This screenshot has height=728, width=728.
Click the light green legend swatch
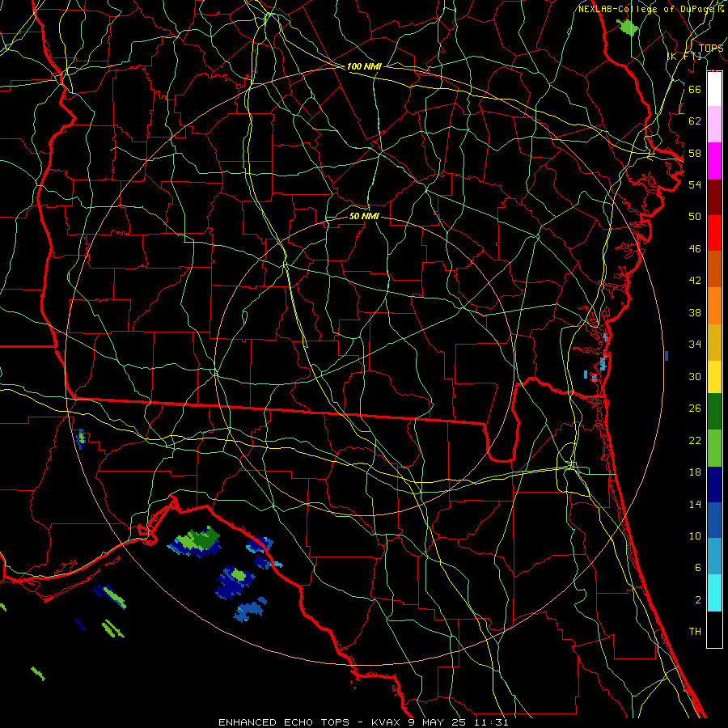[x=714, y=448]
